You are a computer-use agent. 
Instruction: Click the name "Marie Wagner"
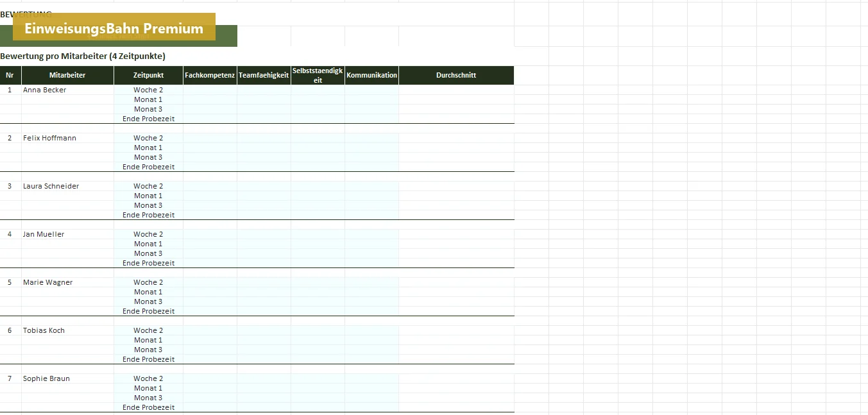tap(48, 282)
